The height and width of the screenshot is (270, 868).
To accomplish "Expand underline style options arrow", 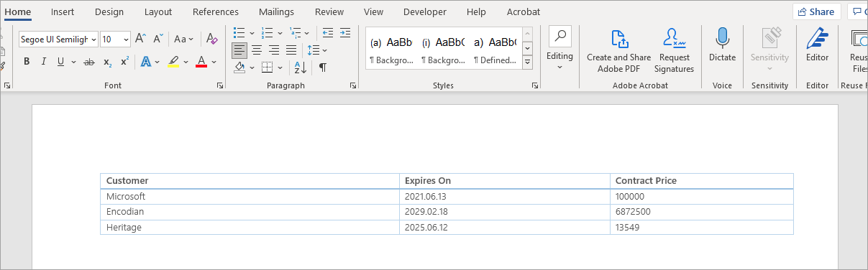I will coord(73,62).
